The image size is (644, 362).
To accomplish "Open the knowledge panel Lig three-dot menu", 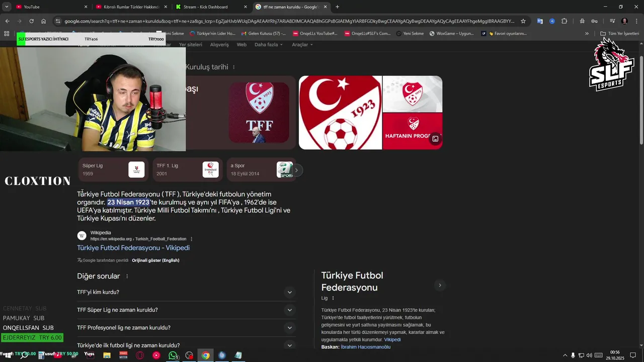I will pos(333,298).
